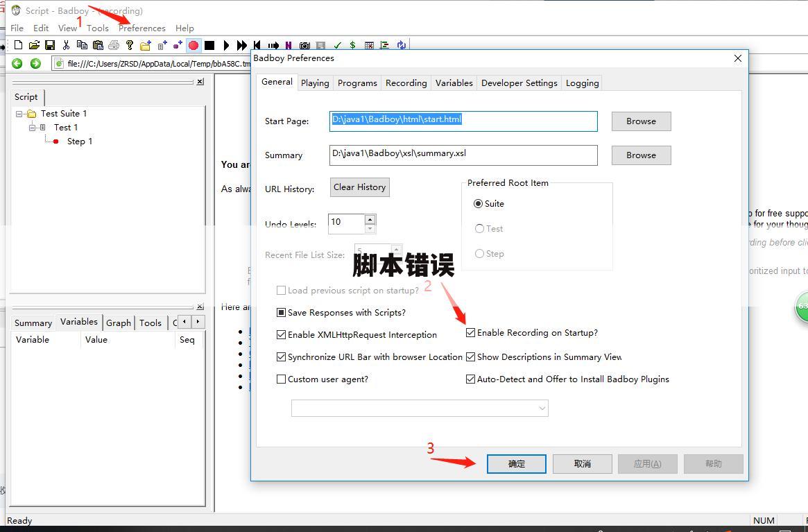Switch to the Programs tab
This screenshot has height=532, width=808.
pyautogui.click(x=357, y=83)
